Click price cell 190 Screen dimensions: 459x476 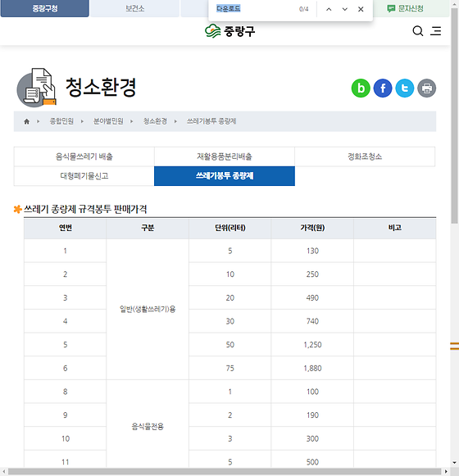(x=312, y=415)
